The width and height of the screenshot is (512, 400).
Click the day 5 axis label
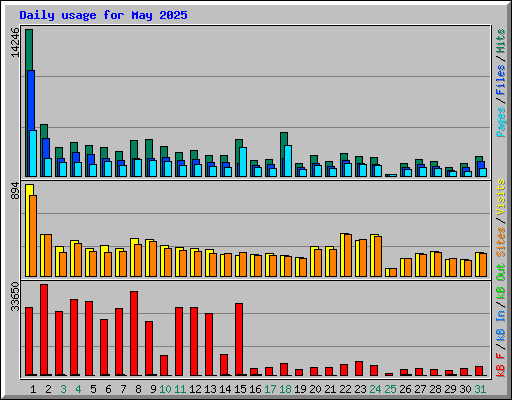coord(93,389)
